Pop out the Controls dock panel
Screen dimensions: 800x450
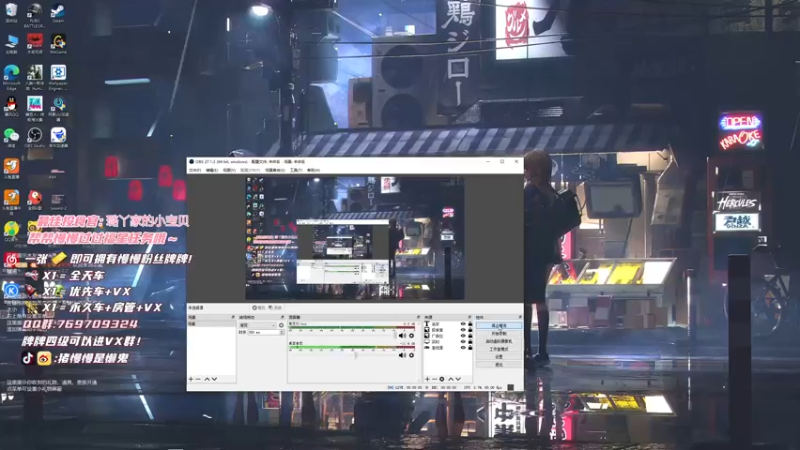click(520, 317)
